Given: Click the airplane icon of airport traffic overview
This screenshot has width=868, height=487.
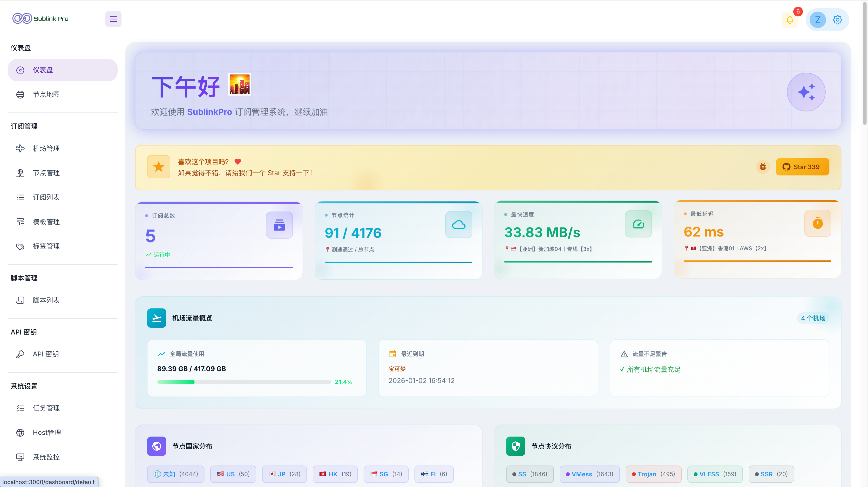Looking at the screenshot, I should click(157, 318).
